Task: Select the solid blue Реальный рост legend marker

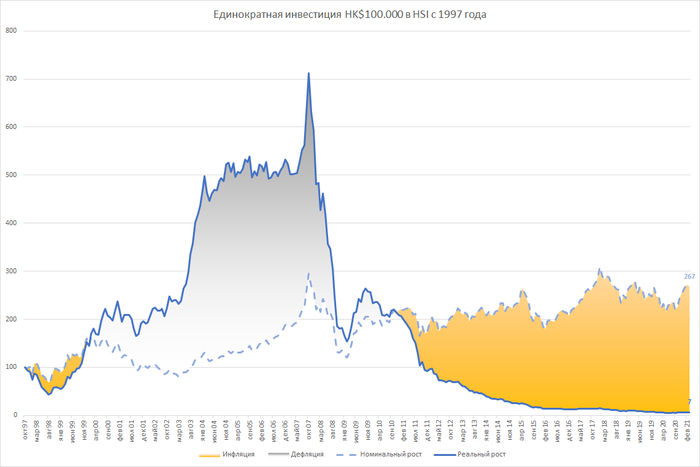Action: (444, 454)
